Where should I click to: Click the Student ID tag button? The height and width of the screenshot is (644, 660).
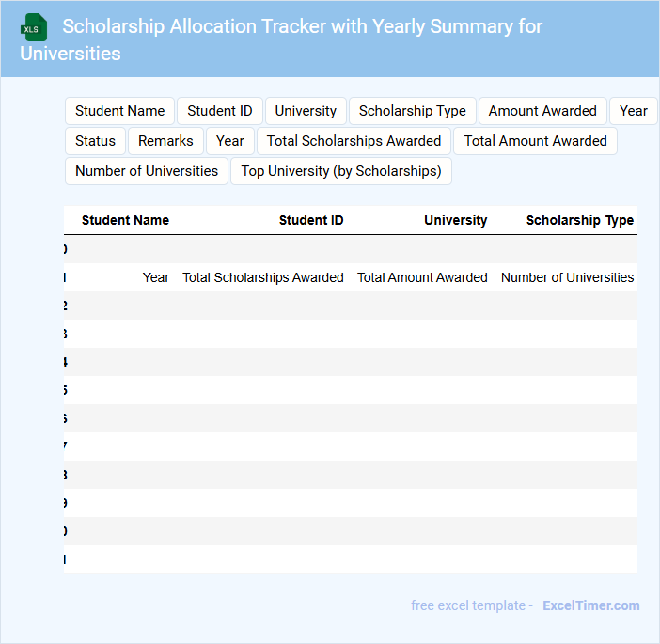pyautogui.click(x=220, y=111)
